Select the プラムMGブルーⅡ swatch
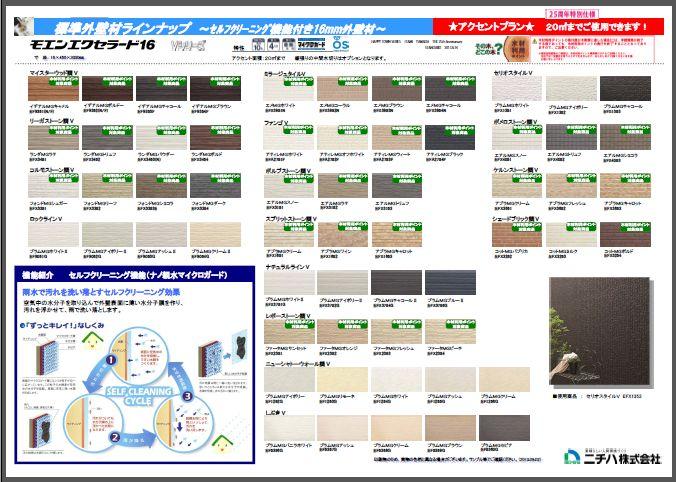Viewport: 676px width, 482px height. point(451,282)
